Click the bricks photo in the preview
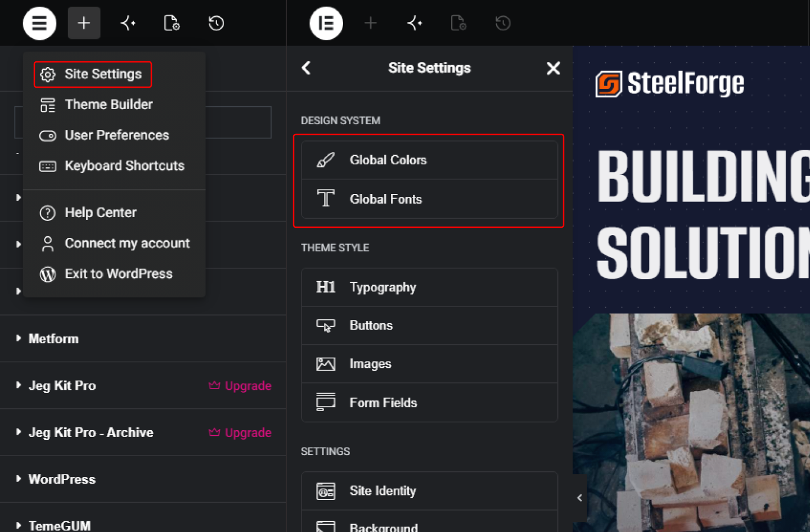810x532 pixels. [x=691, y=422]
